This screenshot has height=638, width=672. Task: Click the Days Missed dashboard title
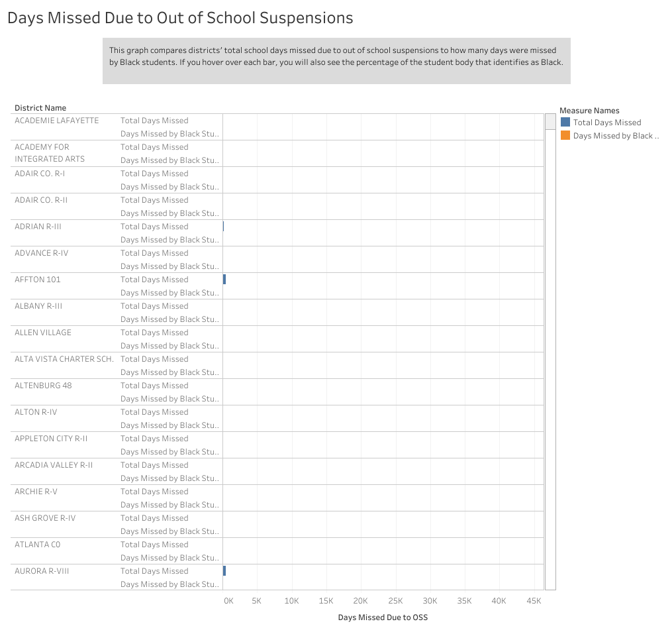[180, 18]
